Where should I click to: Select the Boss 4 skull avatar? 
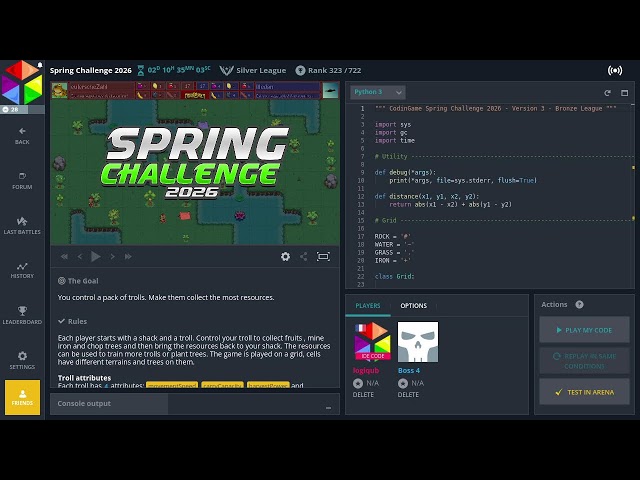418,342
